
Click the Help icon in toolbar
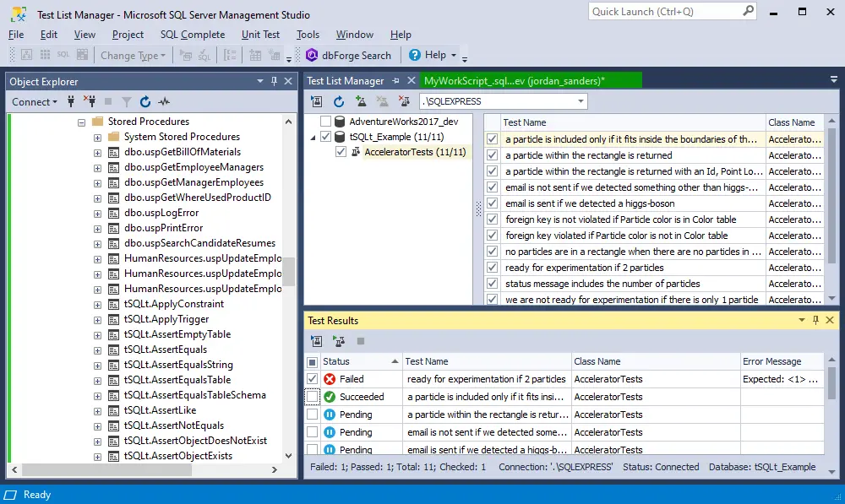pos(415,55)
